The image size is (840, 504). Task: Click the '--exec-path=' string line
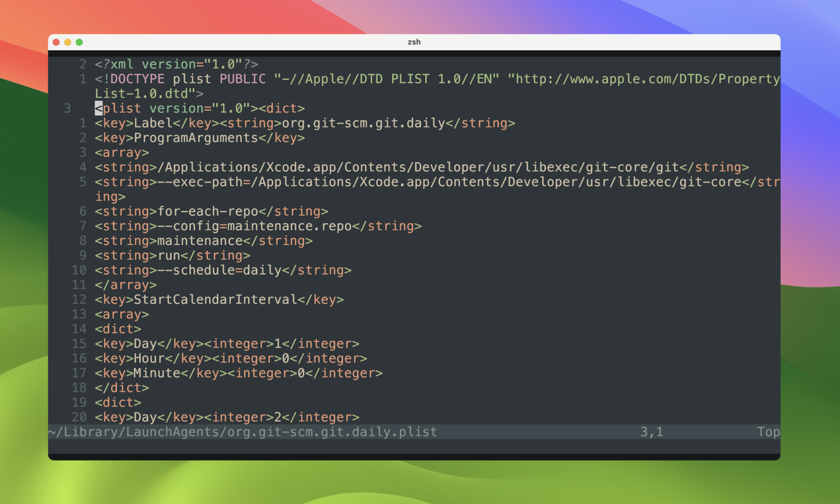437,182
